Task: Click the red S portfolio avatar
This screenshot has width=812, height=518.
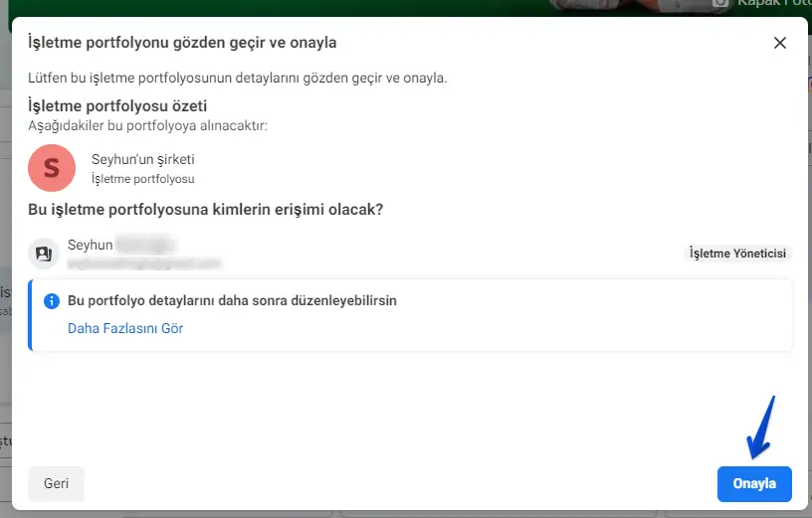Action: tap(52, 168)
